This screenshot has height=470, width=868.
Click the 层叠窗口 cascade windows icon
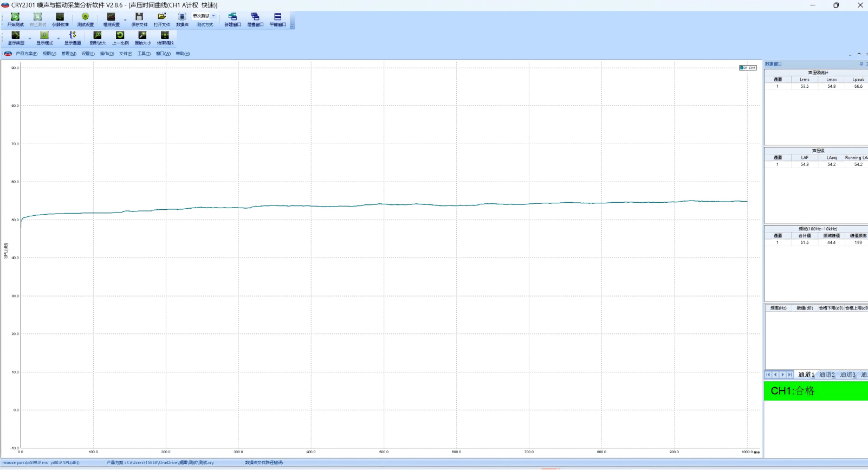pyautogui.click(x=255, y=17)
